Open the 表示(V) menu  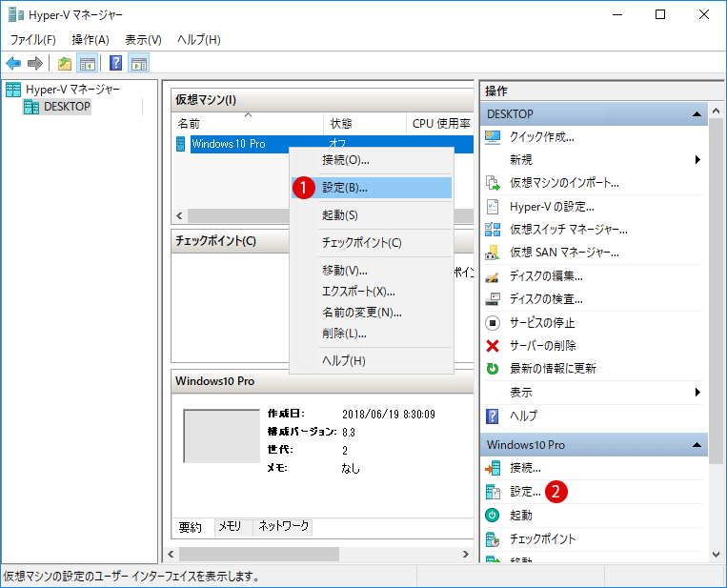(143, 40)
